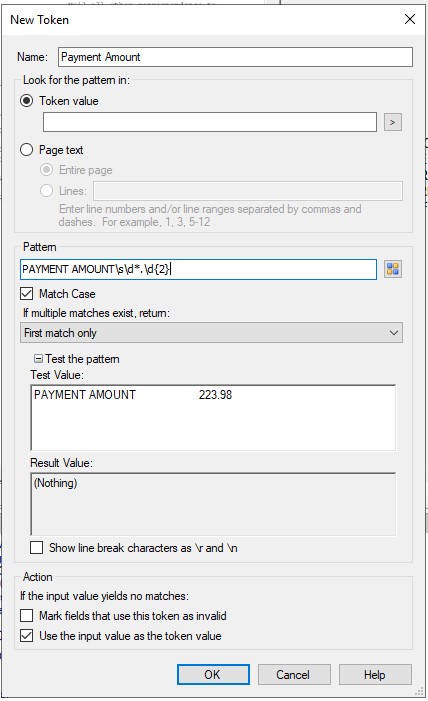
Task: Click the 'Look for the pattern in:' label
Action: point(76,80)
